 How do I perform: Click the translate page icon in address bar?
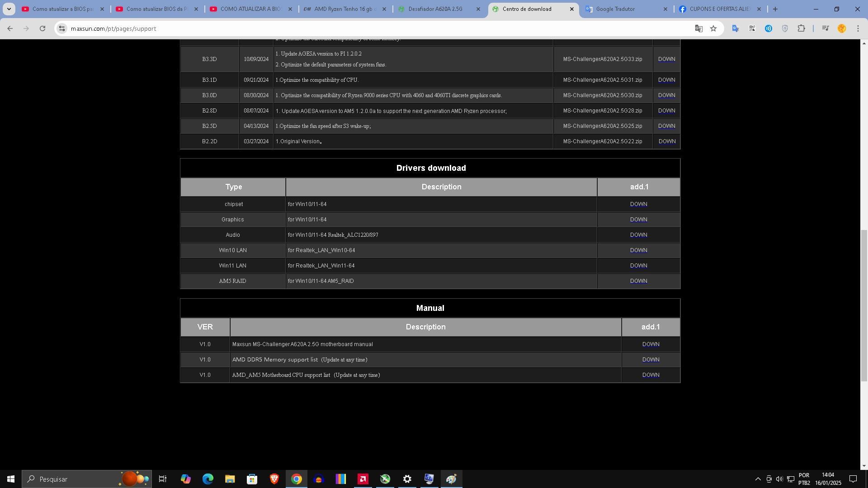pos(698,28)
